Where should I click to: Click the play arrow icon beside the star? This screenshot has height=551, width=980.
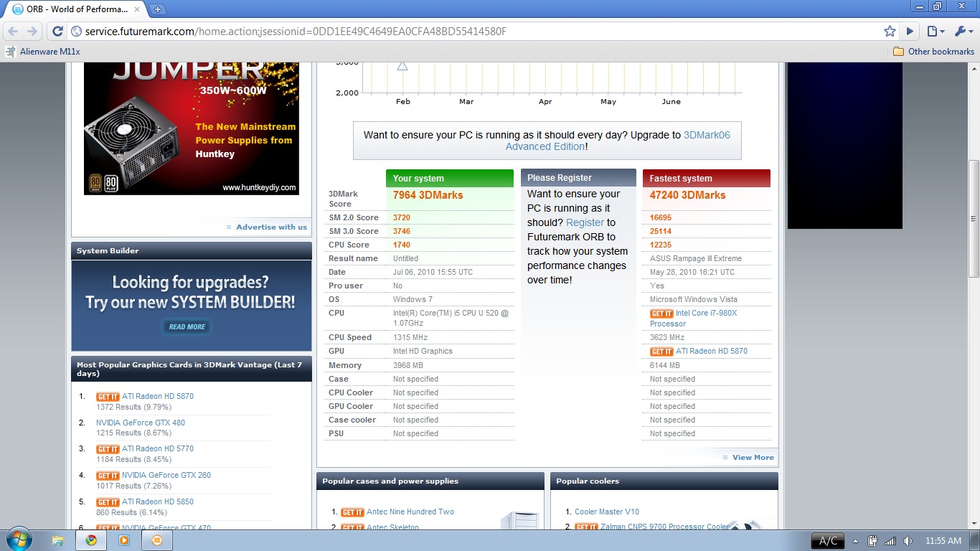tap(910, 32)
